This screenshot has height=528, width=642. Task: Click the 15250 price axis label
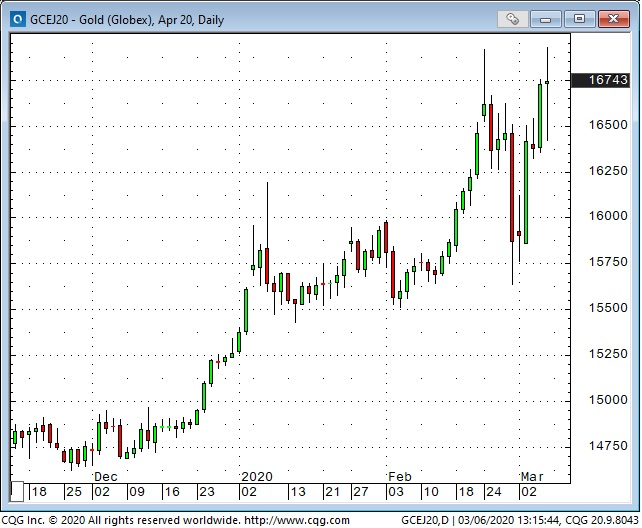[x=608, y=354]
